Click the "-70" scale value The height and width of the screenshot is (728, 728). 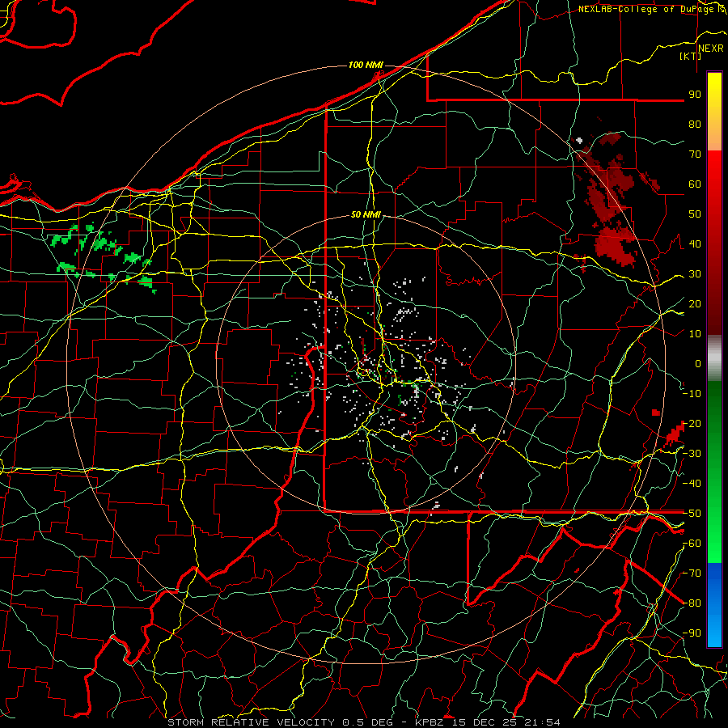(692, 574)
